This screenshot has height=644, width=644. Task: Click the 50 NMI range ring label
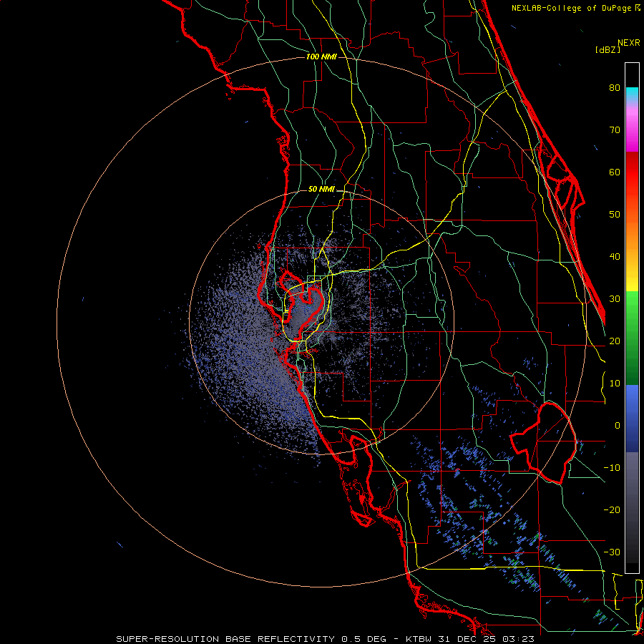click(321, 190)
